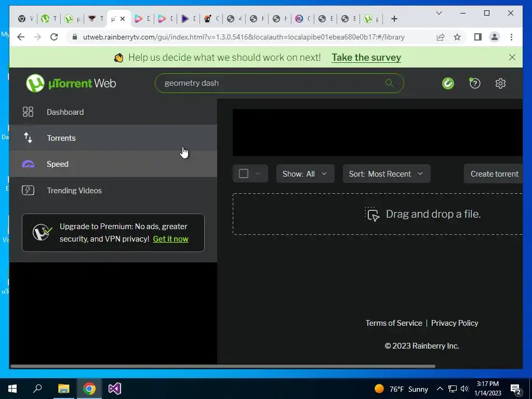Open the Sort: Most Recent dropdown
532x399 pixels.
[x=387, y=174]
